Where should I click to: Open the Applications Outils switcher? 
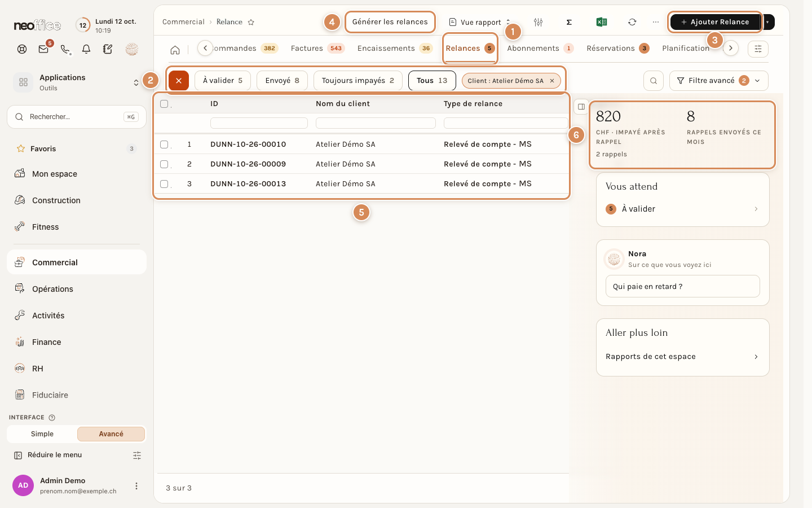77,82
